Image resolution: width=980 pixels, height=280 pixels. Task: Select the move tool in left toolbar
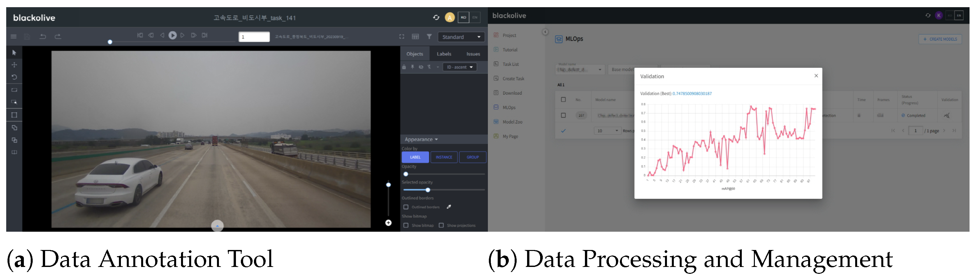click(x=14, y=65)
